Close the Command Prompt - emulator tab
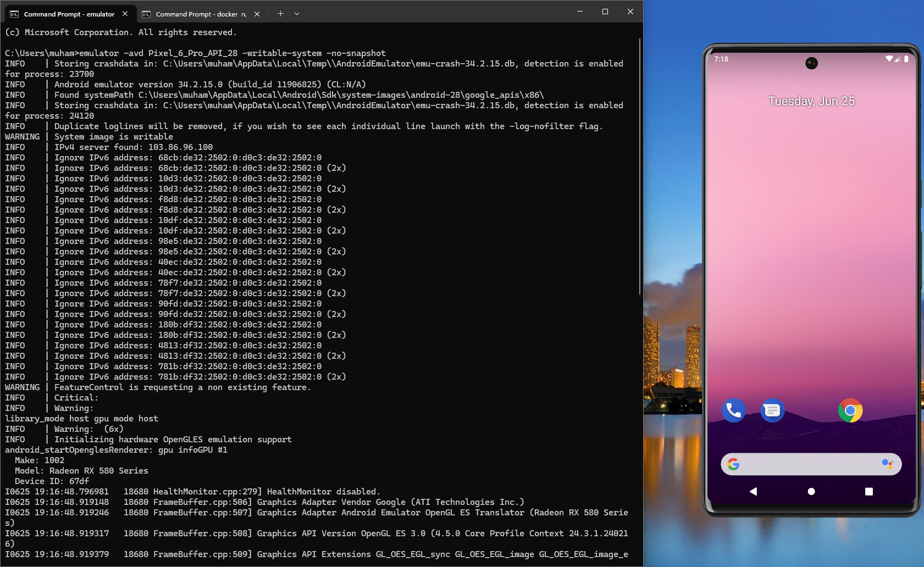Screen dimensions: 924x567 tap(125, 14)
